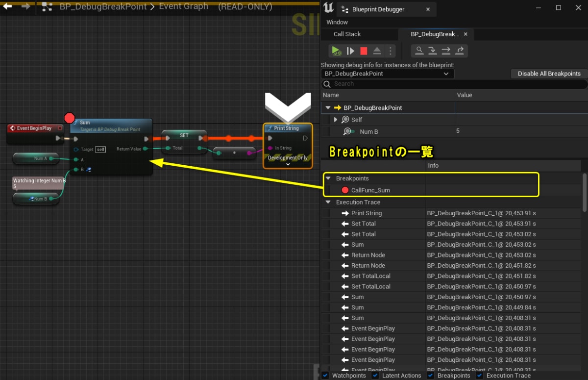Viewport: 588px width, 380px height.
Task: Stop debugging with the red square icon
Action: (x=364, y=51)
